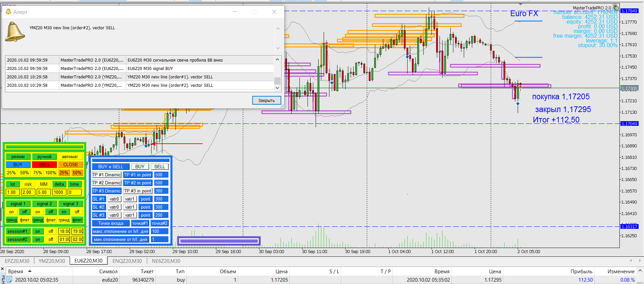Click the green header bar of the green panel

click(x=44, y=147)
